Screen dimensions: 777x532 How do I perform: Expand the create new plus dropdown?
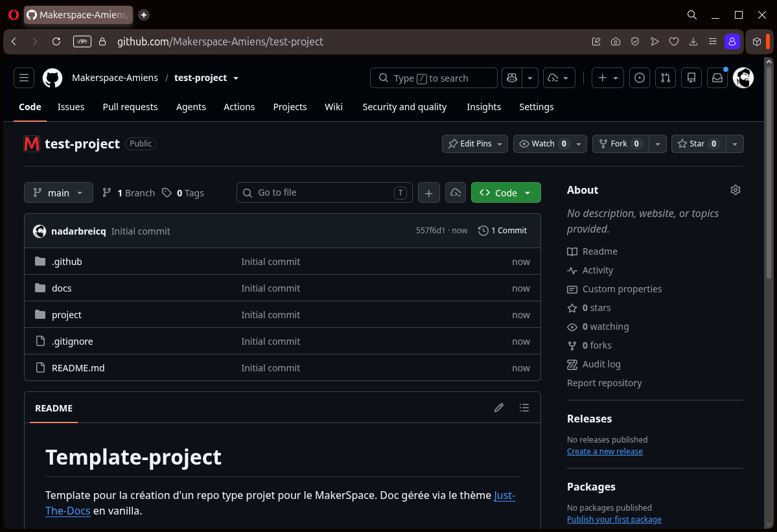point(608,78)
